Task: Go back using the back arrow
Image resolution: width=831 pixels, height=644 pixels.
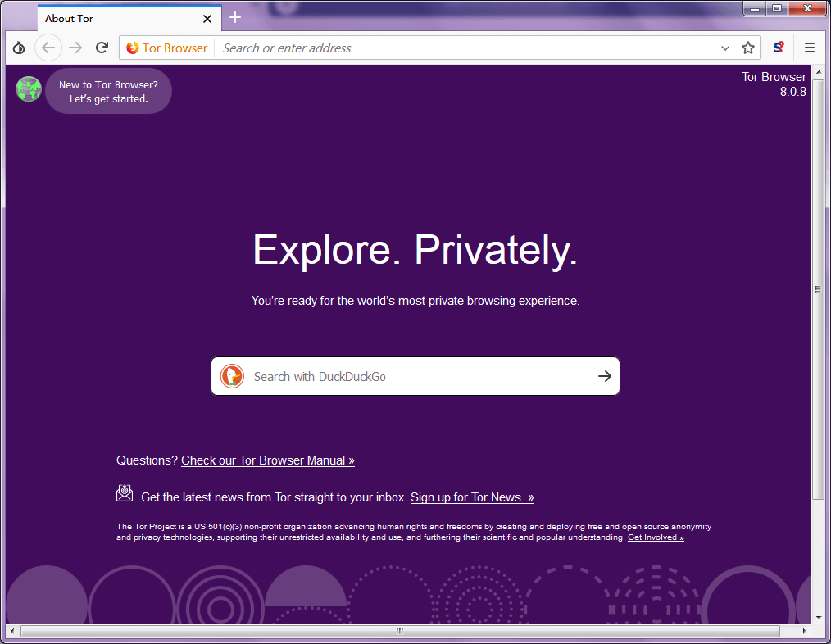Action: pos(48,48)
